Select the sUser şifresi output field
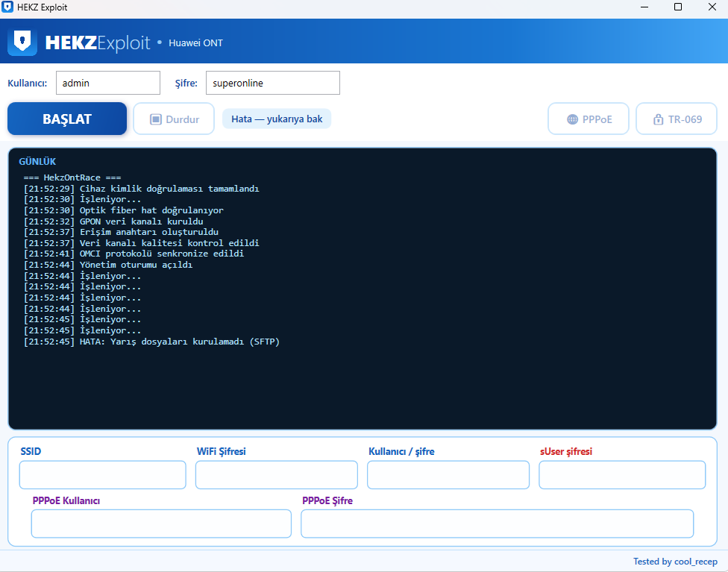Screen dimensions: 728x572 coord(622,475)
